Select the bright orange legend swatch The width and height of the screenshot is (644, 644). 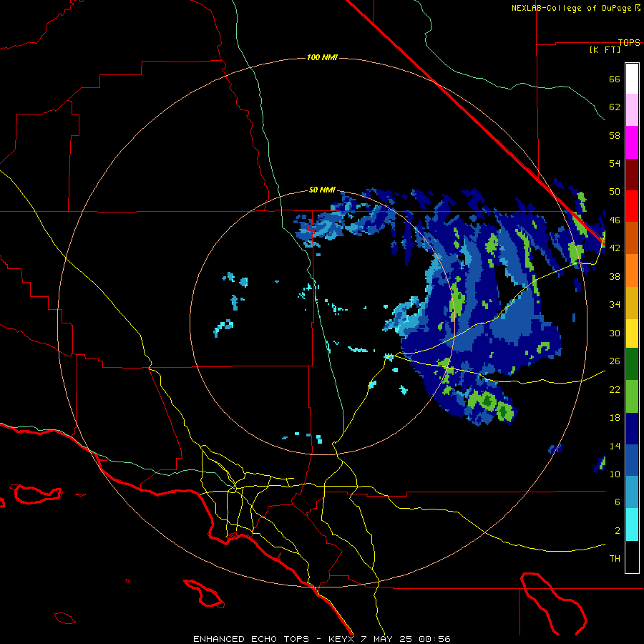click(632, 270)
